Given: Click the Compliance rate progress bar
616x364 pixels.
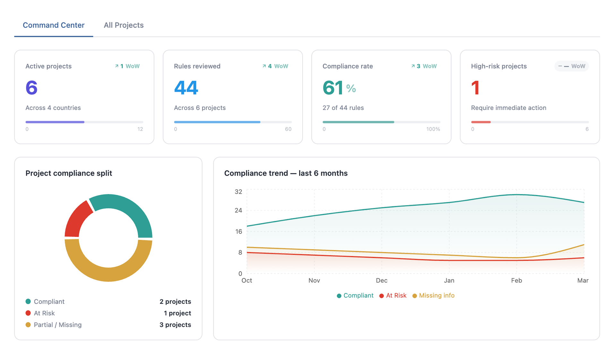Looking at the screenshot, I should click(381, 122).
